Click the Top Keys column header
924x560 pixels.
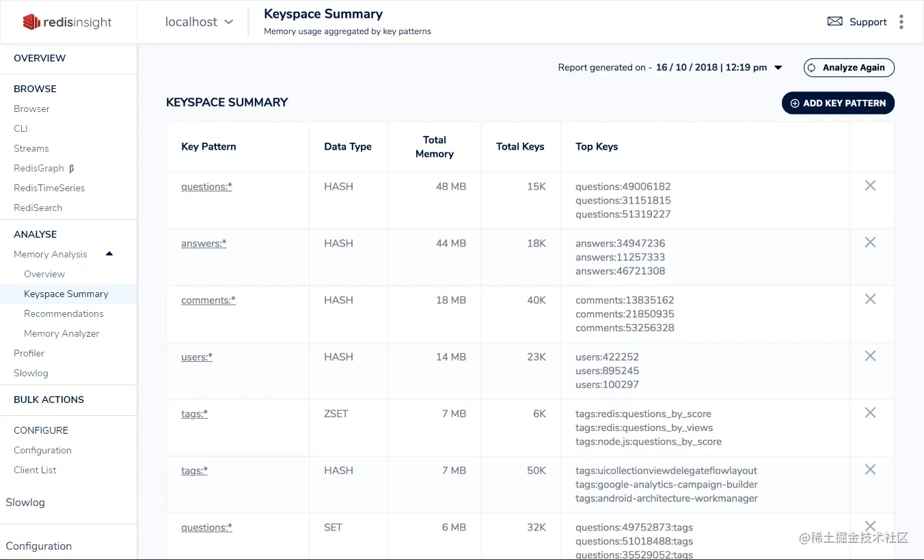597,146
